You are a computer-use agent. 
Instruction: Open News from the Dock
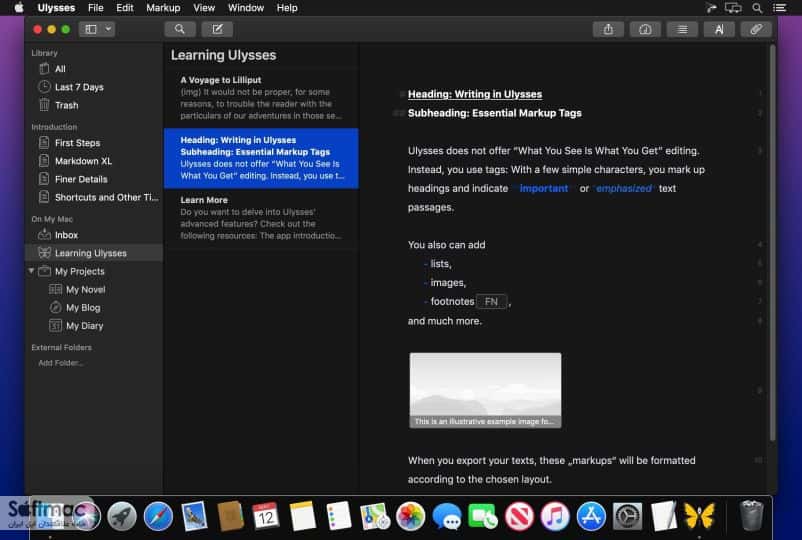coord(519,516)
